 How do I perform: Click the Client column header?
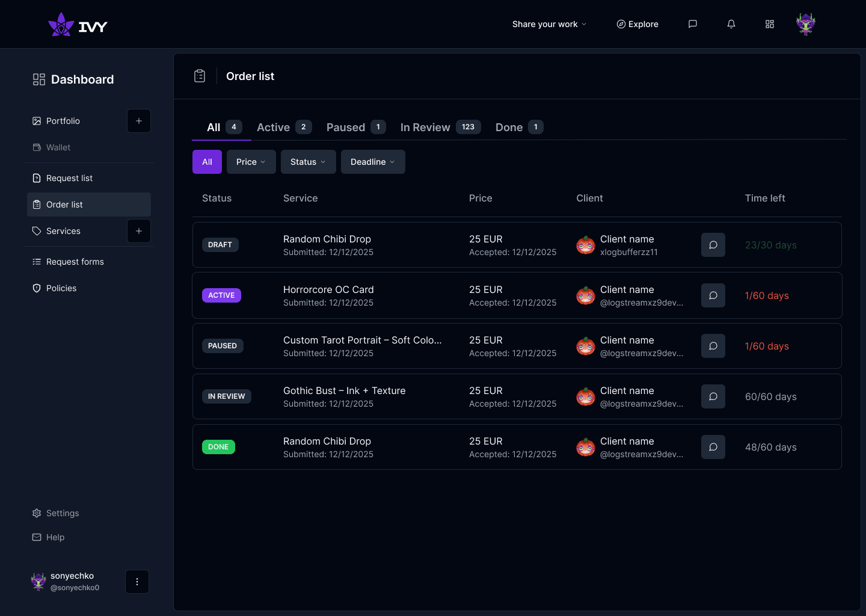point(589,198)
